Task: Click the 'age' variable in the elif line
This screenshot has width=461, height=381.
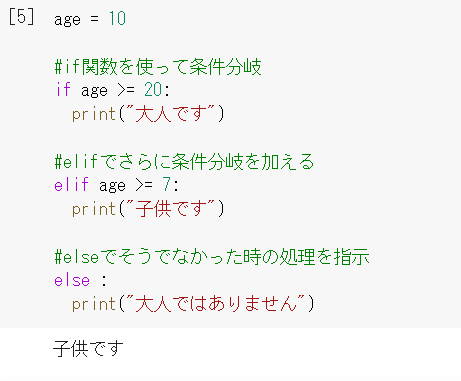Action: click(112, 186)
